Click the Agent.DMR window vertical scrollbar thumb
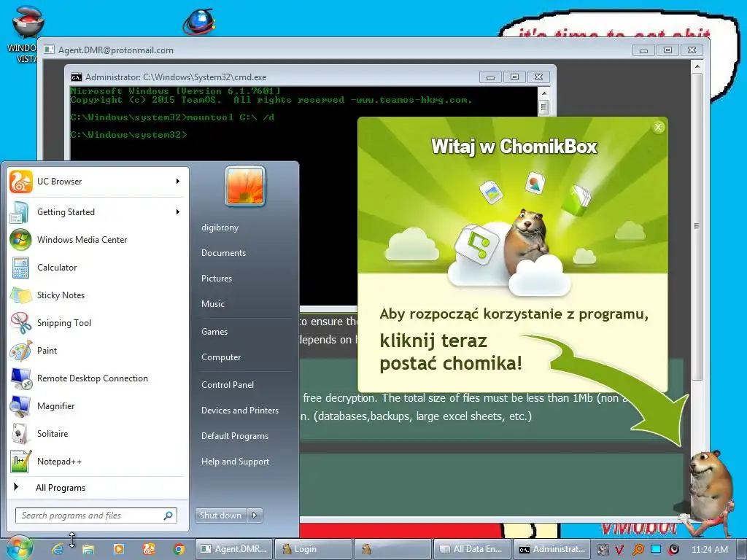This screenshot has height=560, width=747. (x=697, y=226)
